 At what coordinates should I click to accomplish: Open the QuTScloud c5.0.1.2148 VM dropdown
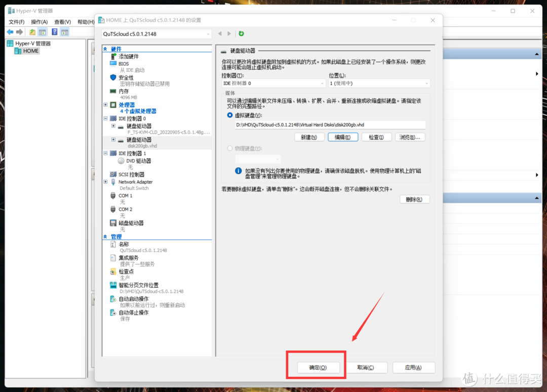click(x=157, y=34)
